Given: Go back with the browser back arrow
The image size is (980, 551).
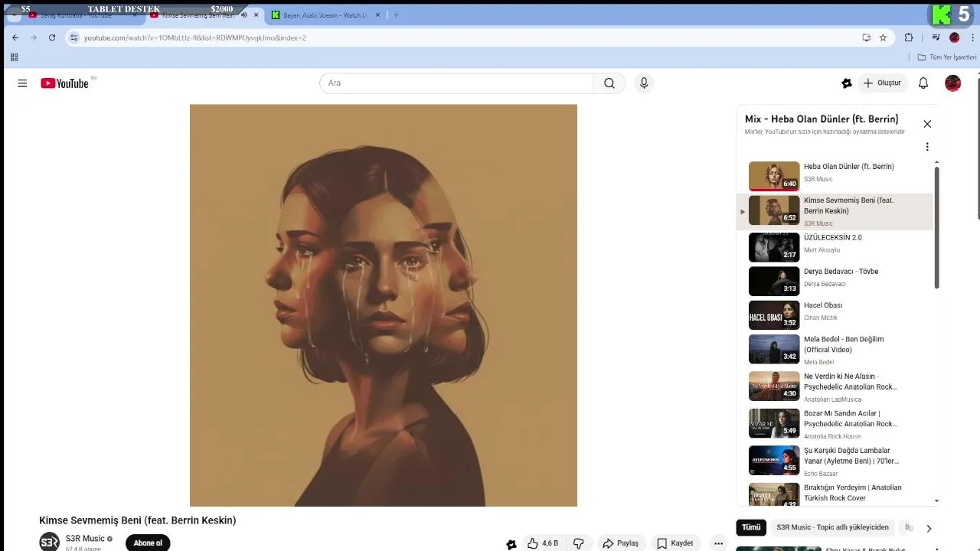Looking at the screenshot, I should pos(15,37).
